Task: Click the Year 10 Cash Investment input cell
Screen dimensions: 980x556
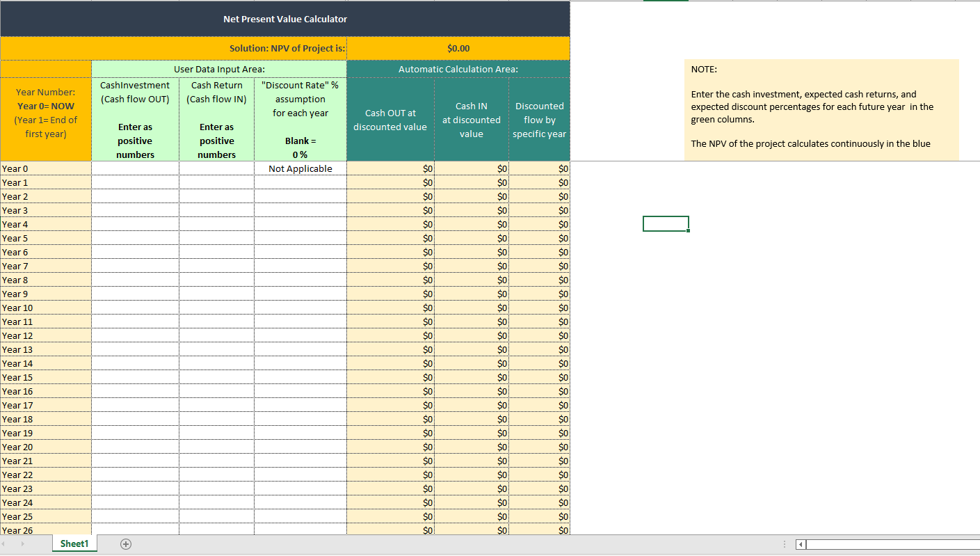Action: [x=135, y=308]
